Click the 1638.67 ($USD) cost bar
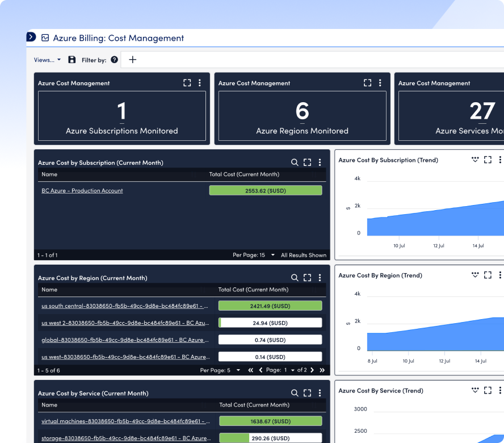This screenshot has height=443, width=504. coord(270,421)
